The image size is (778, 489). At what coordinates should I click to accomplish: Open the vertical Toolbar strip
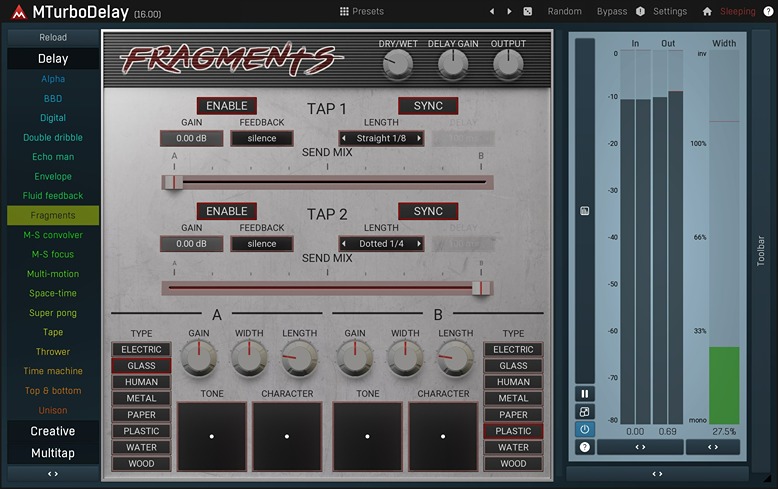tap(761, 250)
